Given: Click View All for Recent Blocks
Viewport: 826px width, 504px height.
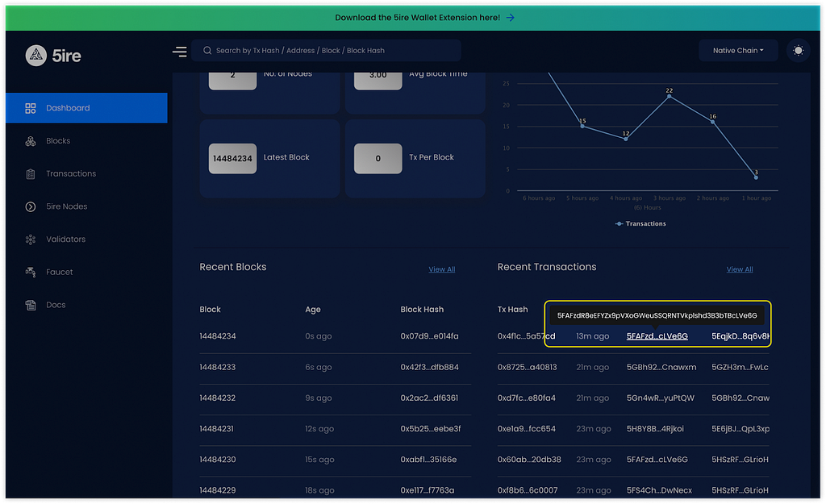Looking at the screenshot, I should tap(441, 269).
